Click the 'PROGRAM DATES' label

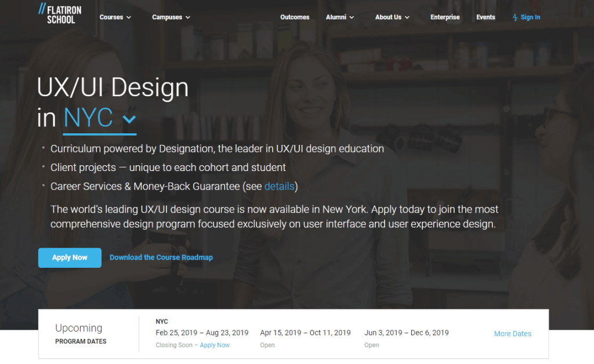[x=81, y=341]
